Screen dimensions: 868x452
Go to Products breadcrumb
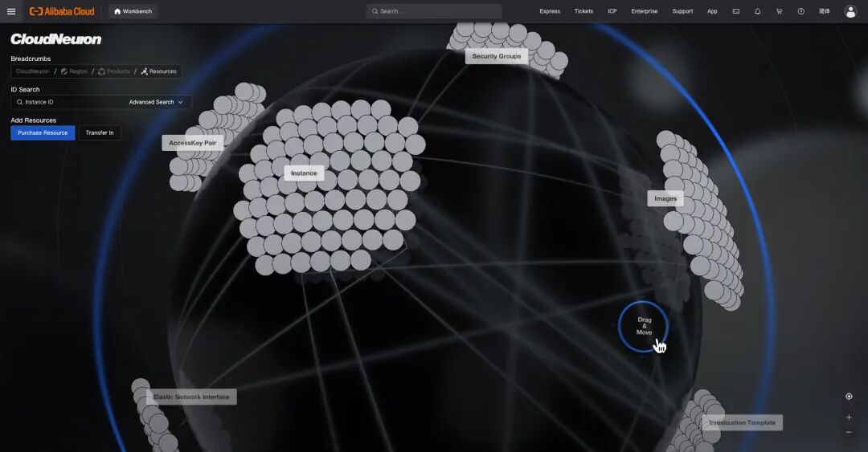[x=114, y=71]
